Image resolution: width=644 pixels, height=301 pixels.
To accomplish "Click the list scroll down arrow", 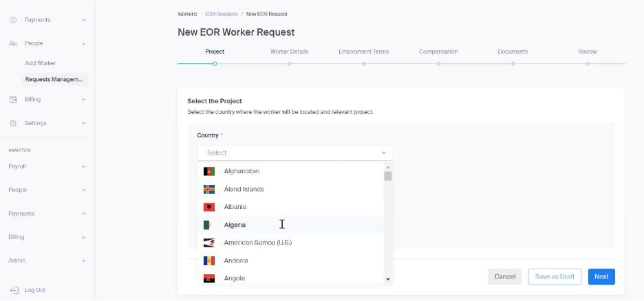I will tap(388, 279).
